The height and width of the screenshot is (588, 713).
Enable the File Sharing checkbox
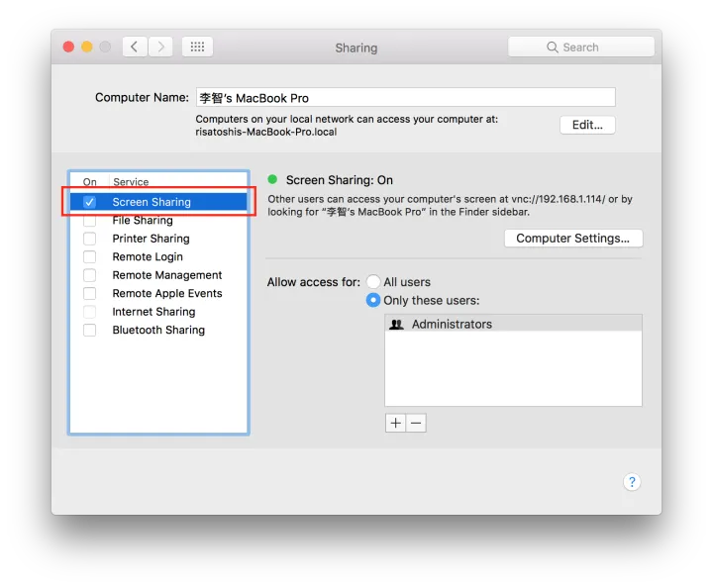click(89, 221)
